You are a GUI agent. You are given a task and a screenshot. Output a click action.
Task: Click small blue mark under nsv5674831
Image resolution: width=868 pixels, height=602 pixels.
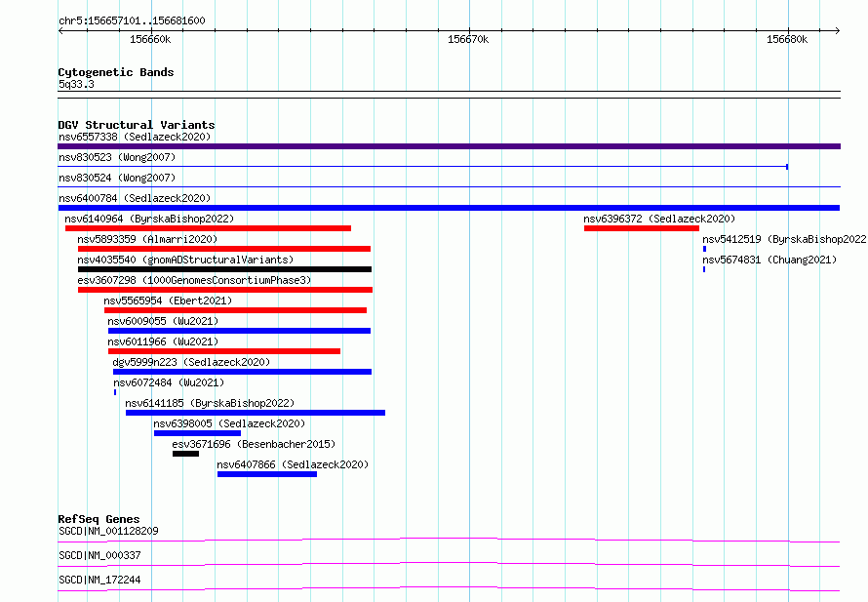coord(704,269)
